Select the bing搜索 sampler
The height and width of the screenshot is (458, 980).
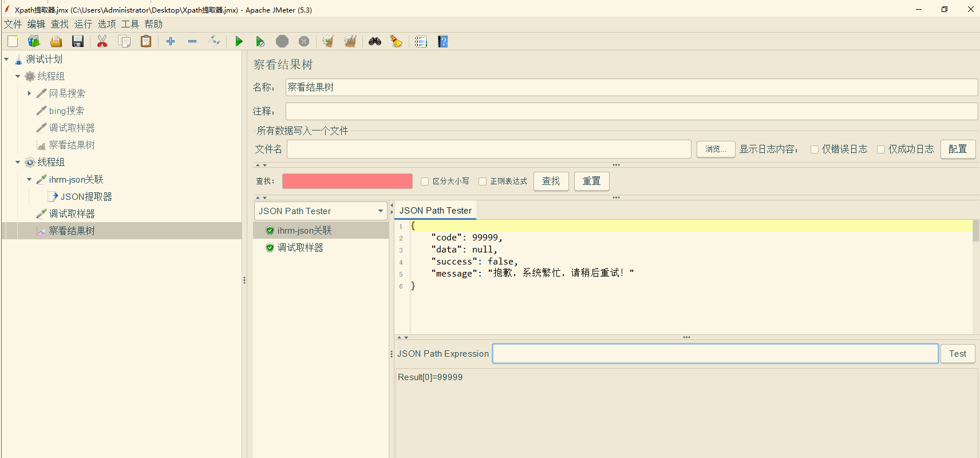click(x=66, y=110)
